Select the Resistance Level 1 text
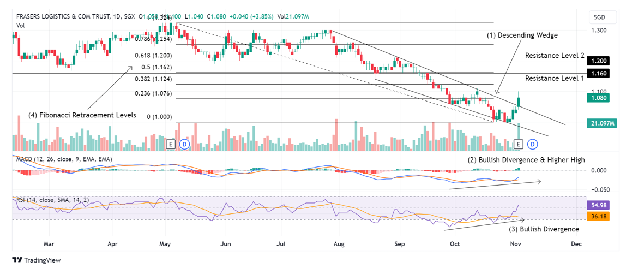644x280 pixels. (555, 78)
